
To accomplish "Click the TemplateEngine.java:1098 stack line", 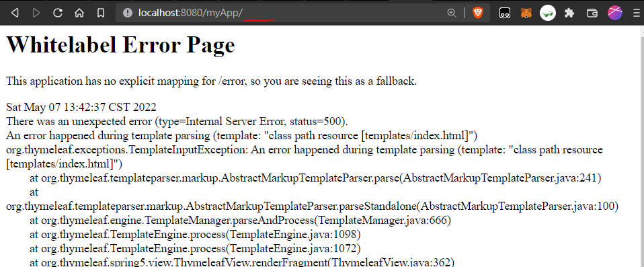I will [x=195, y=235].
